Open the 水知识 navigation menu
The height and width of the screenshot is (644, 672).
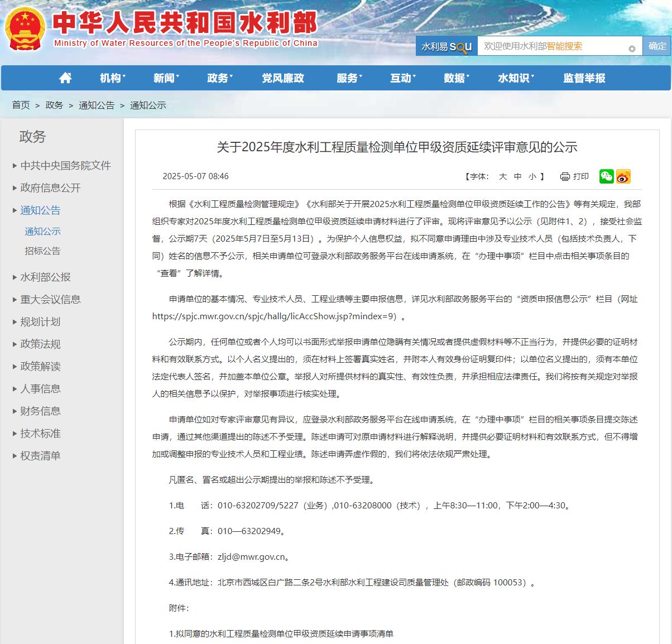click(x=516, y=78)
